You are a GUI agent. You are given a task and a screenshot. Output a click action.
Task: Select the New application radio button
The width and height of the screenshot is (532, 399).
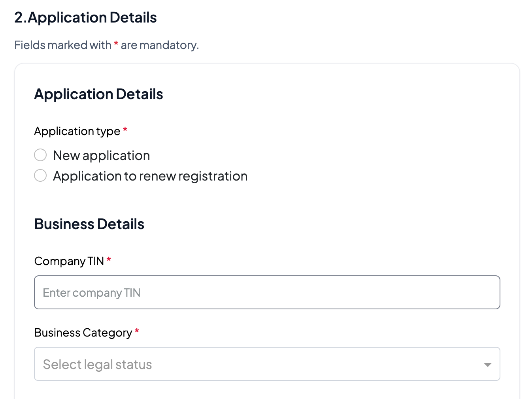point(40,155)
